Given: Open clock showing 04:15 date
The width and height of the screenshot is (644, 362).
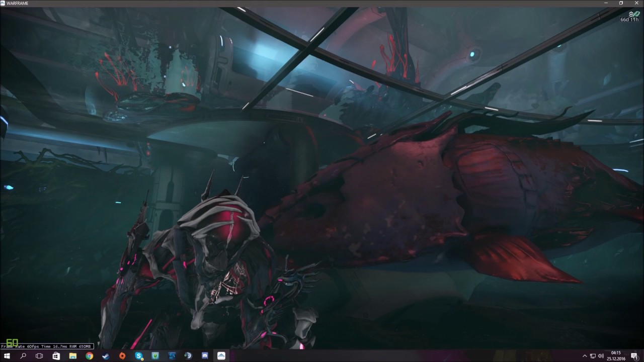Looking at the screenshot, I should tap(616, 355).
